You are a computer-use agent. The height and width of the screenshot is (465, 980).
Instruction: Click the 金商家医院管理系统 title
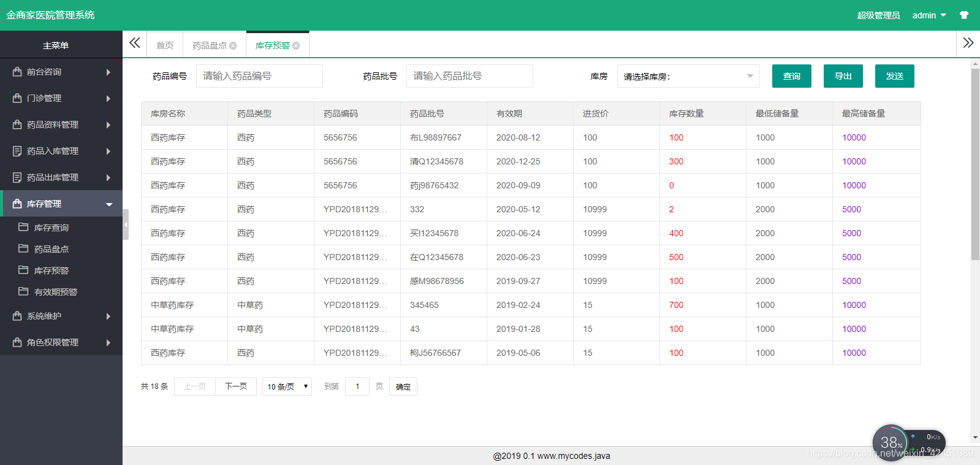(50, 15)
